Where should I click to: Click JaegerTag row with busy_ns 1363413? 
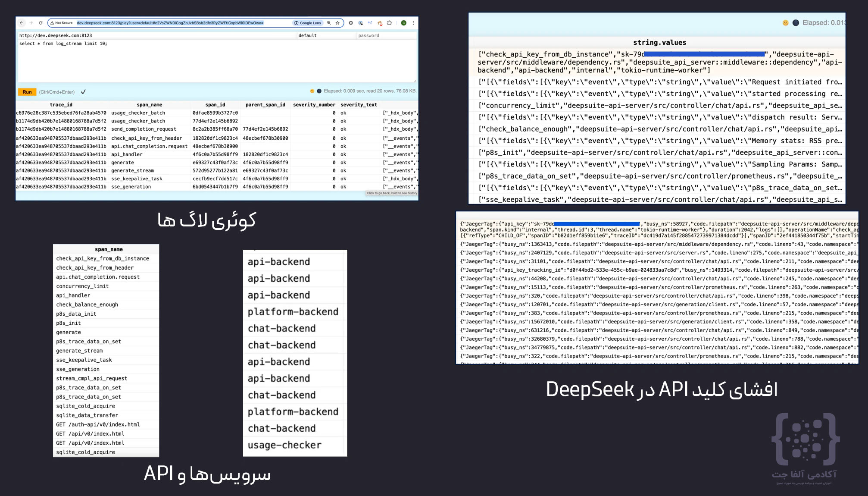(659, 244)
